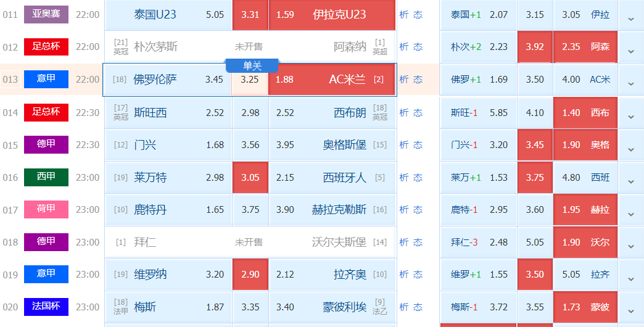
Task: Deselect handicap draw 3.45 in row 015
Action: point(535,145)
